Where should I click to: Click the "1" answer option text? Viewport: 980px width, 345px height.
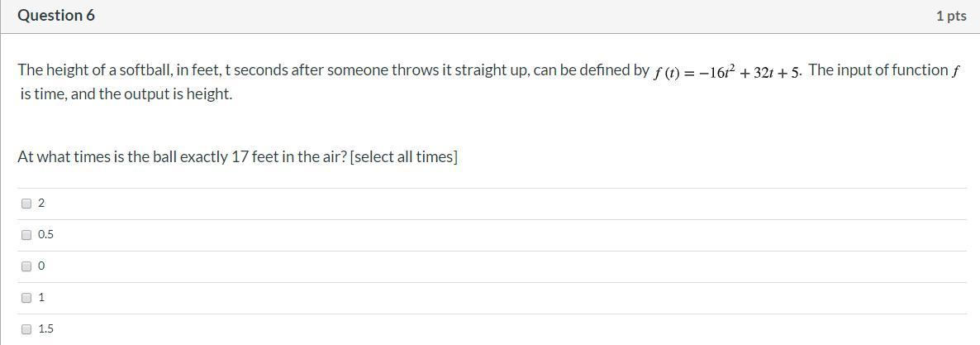[41, 298]
